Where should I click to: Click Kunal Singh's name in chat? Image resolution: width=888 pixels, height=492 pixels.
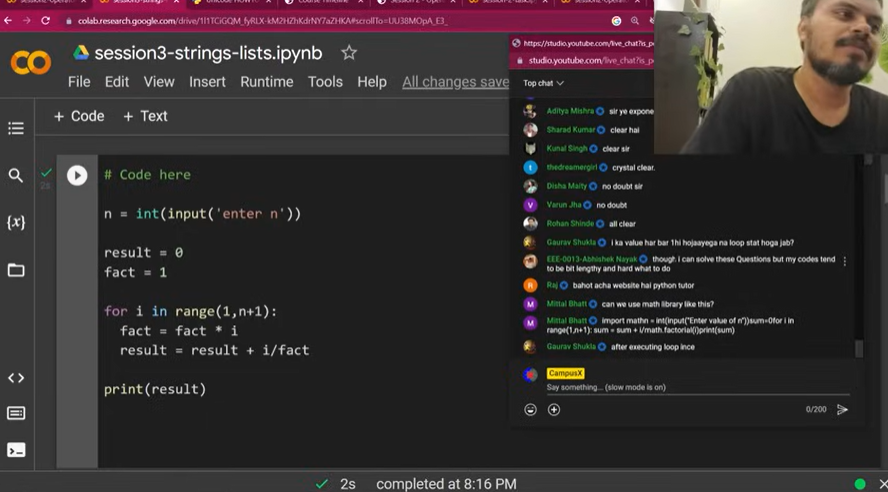(x=567, y=148)
